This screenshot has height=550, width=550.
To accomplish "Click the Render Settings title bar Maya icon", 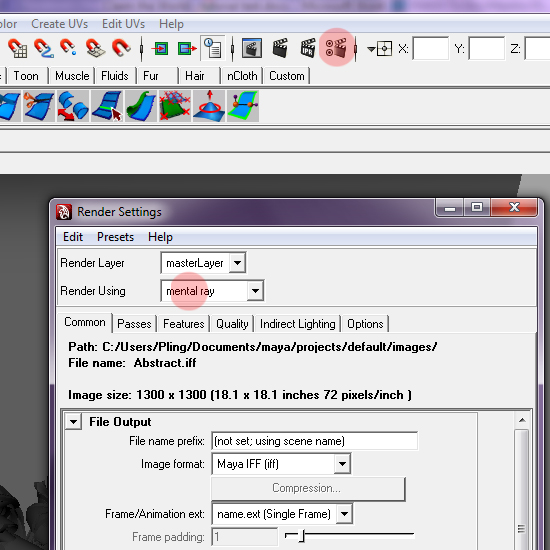I will [x=64, y=212].
